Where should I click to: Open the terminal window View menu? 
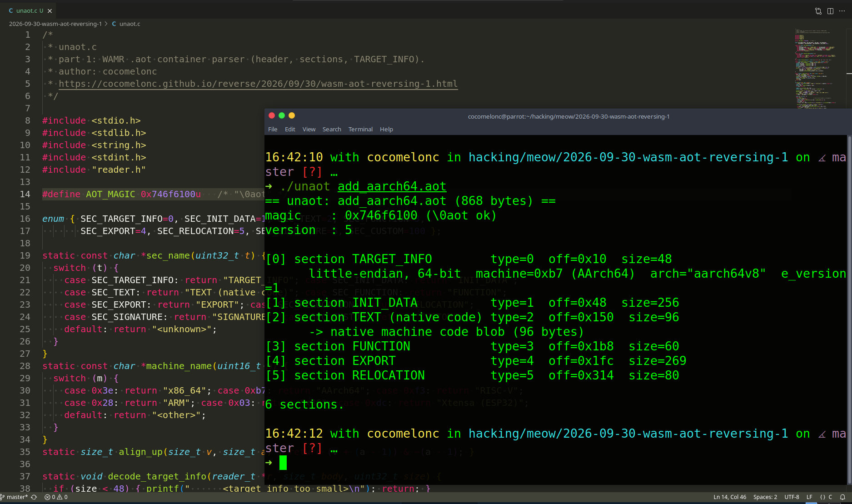[x=309, y=129]
